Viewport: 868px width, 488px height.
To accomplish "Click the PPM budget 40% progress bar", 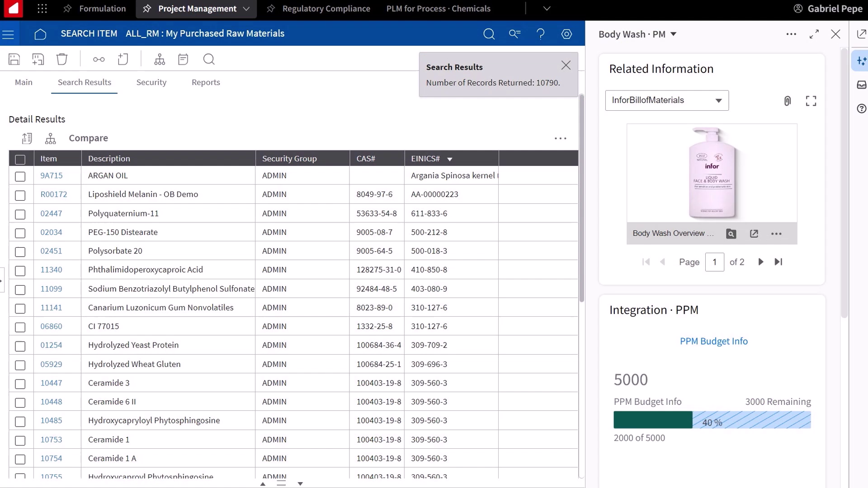I will (712, 420).
